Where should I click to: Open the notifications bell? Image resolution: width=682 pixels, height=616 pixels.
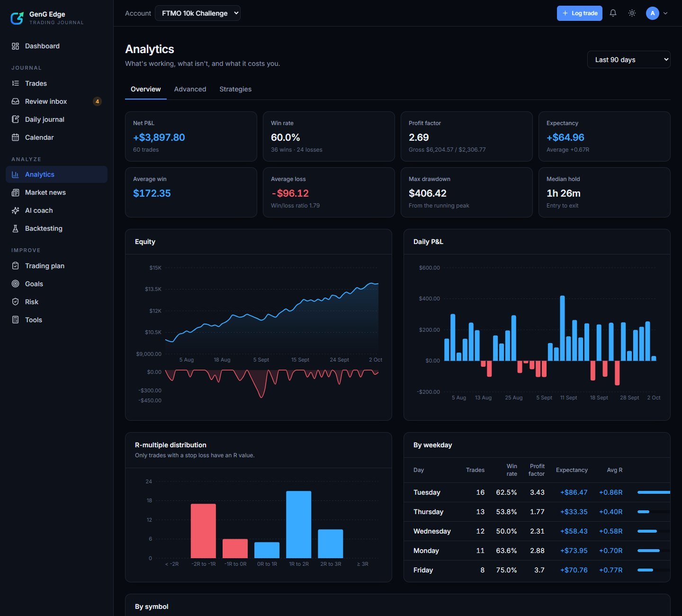click(613, 13)
